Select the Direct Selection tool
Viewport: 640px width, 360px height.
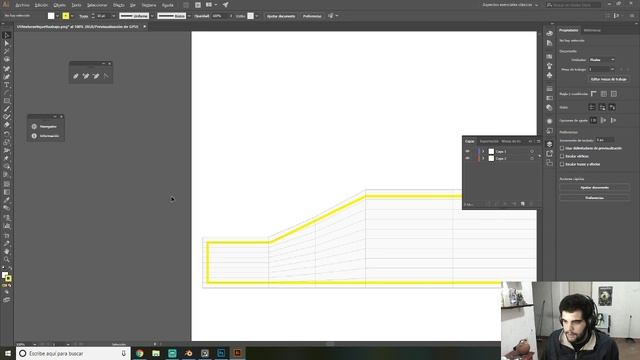[x=7, y=44]
